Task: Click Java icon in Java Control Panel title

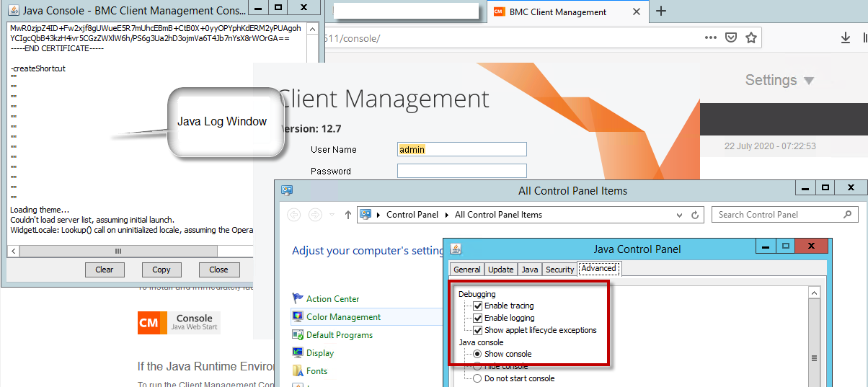Action: tap(456, 249)
